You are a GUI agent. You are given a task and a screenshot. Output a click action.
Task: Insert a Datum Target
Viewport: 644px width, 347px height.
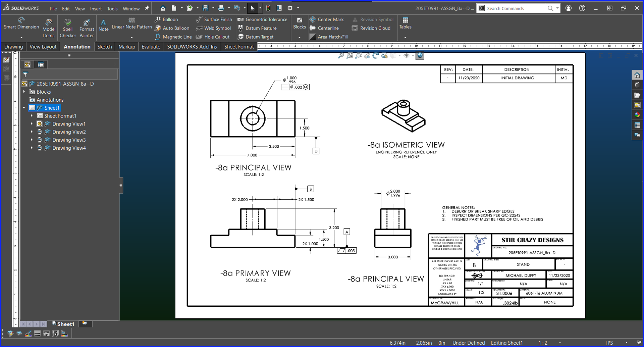tap(256, 37)
